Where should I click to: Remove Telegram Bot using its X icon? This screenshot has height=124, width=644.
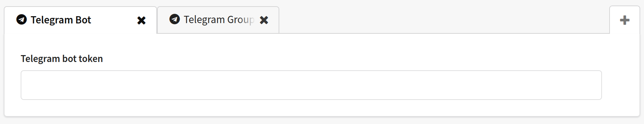141,20
